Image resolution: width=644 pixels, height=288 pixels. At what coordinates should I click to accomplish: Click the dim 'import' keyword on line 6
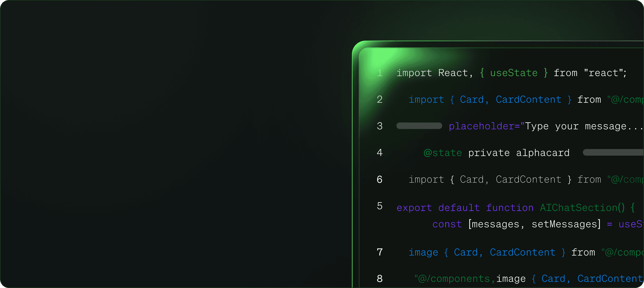pyautogui.click(x=426, y=180)
